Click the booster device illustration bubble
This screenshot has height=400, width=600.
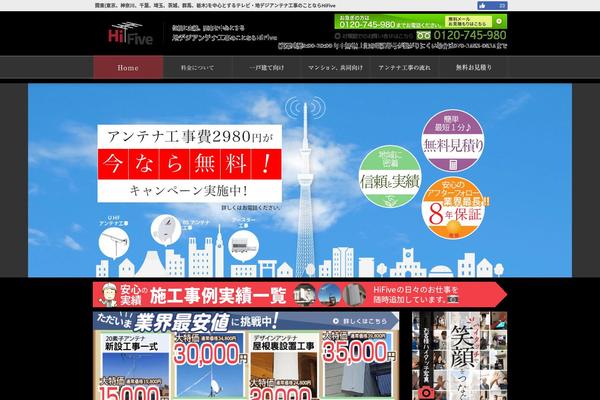point(243,245)
